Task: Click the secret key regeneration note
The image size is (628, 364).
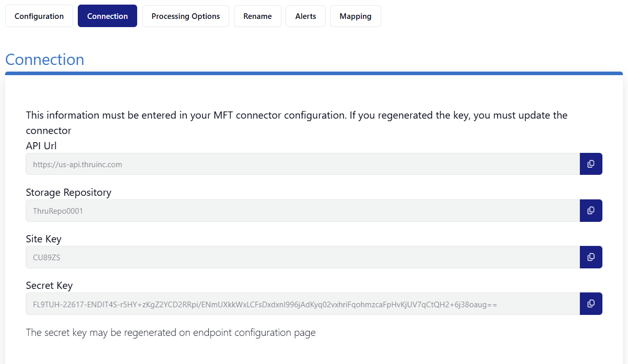Action: 170,333
